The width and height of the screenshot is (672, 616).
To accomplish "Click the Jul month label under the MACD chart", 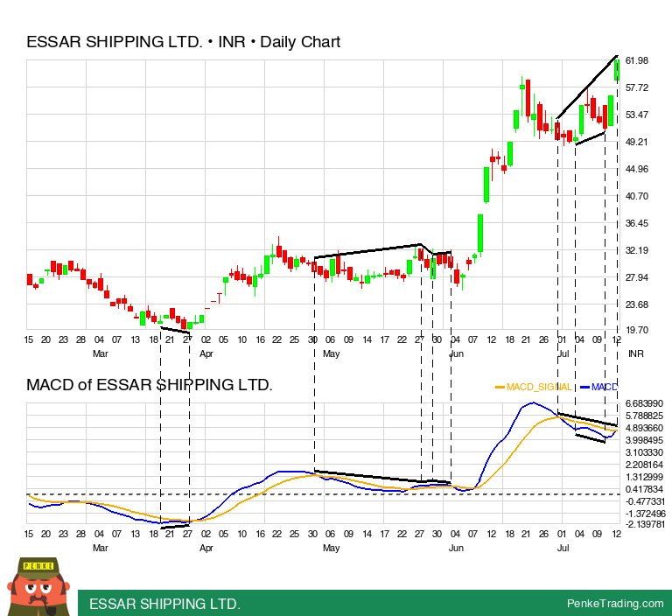I will pyautogui.click(x=563, y=549).
